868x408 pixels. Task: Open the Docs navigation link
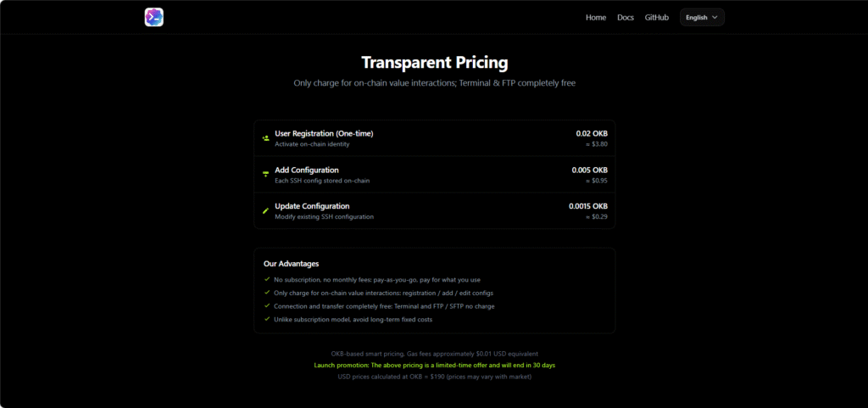pyautogui.click(x=626, y=17)
